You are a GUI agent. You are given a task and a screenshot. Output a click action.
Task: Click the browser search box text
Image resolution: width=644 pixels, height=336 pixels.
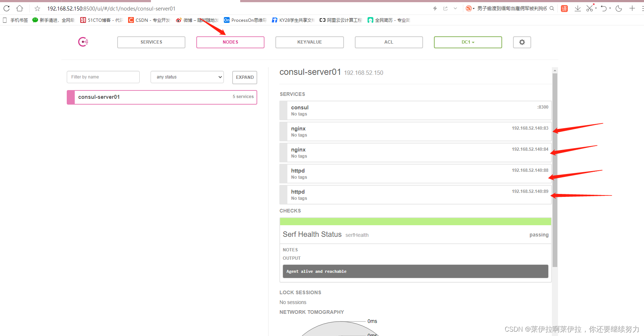512,8
